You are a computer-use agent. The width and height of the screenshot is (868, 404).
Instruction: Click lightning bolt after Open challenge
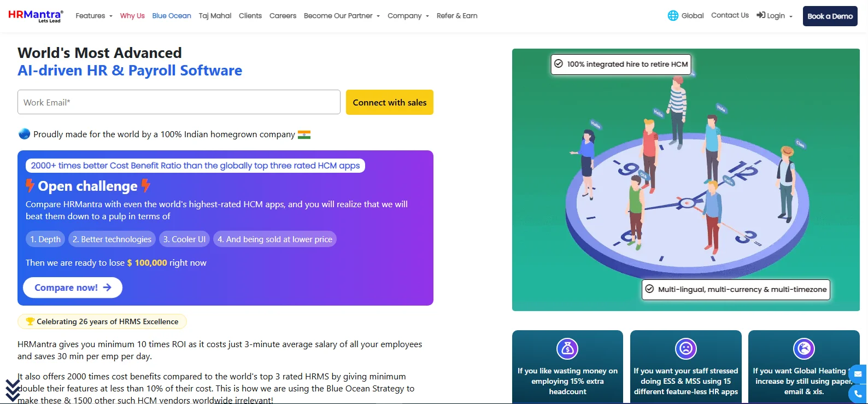pyautogui.click(x=145, y=186)
